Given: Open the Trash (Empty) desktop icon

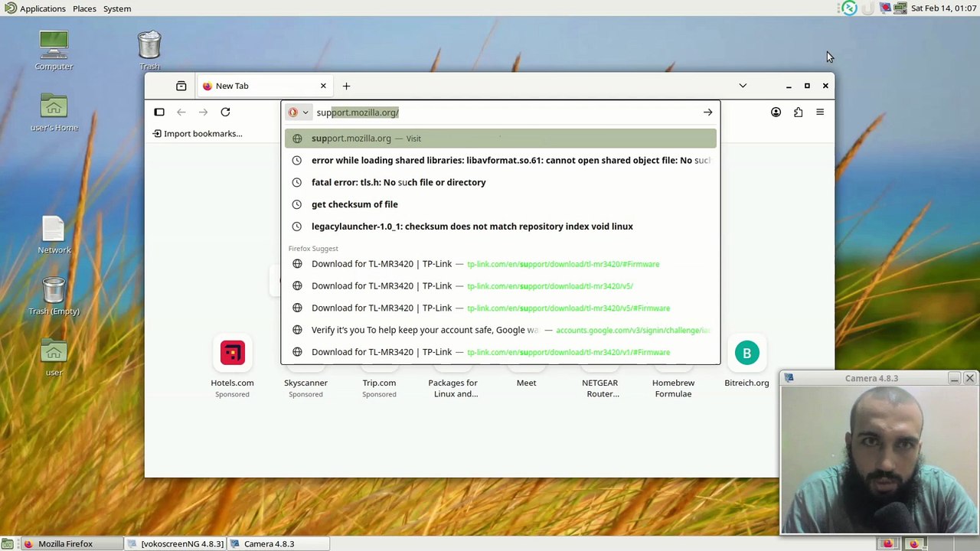Looking at the screenshot, I should [54, 295].
